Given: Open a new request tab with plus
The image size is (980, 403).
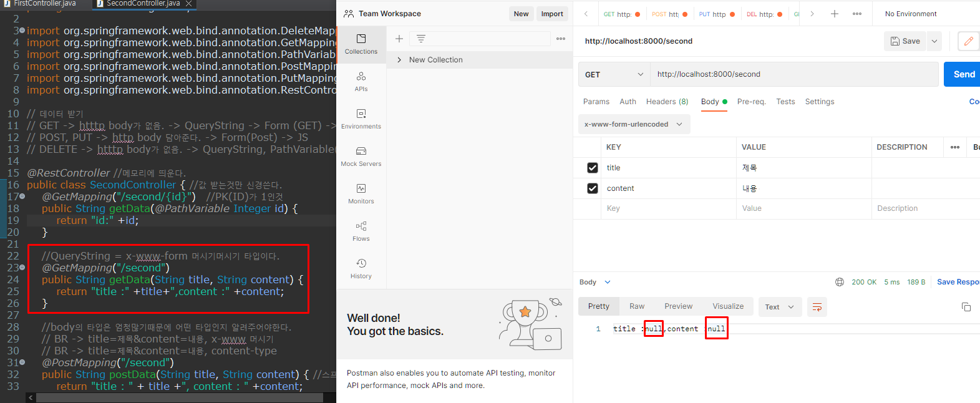Looking at the screenshot, I should [835, 14].
